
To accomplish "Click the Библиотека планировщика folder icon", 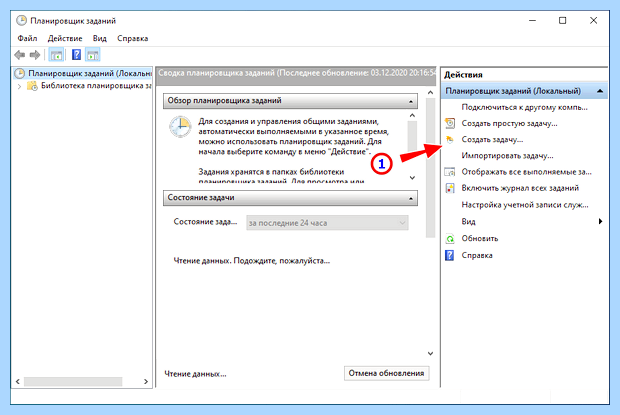I will 32,86.
